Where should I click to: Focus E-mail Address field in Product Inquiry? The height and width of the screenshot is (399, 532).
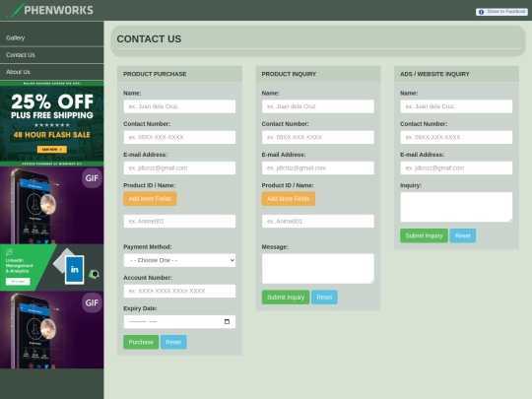click(x=318, y=167)
